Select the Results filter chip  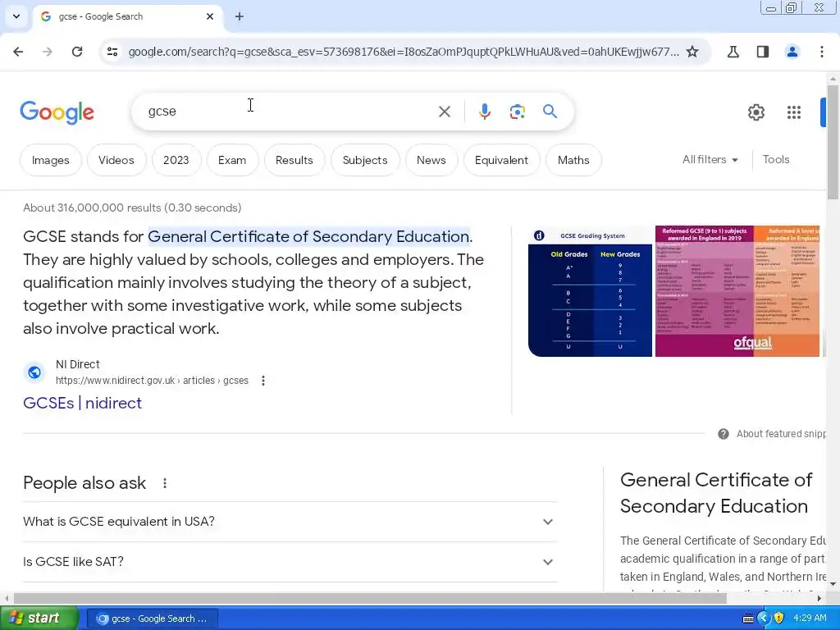294,160
